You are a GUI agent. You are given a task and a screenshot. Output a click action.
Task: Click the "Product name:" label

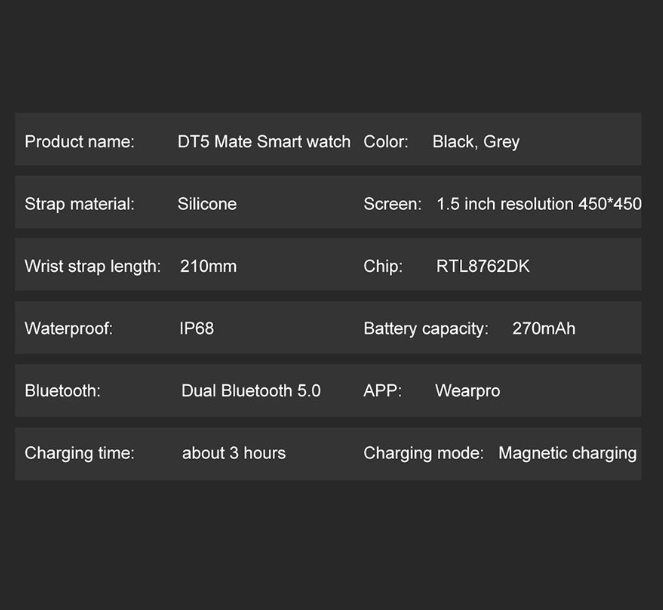pos(79,142)
